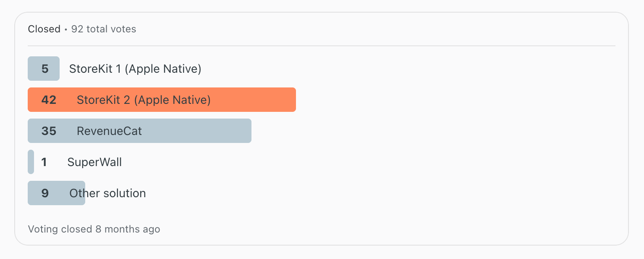This screenshot has width=644, height=259.
Task: Click the vote count 5 for StoreKit 1
Action: pyautogui.click(x=45, y=69)
